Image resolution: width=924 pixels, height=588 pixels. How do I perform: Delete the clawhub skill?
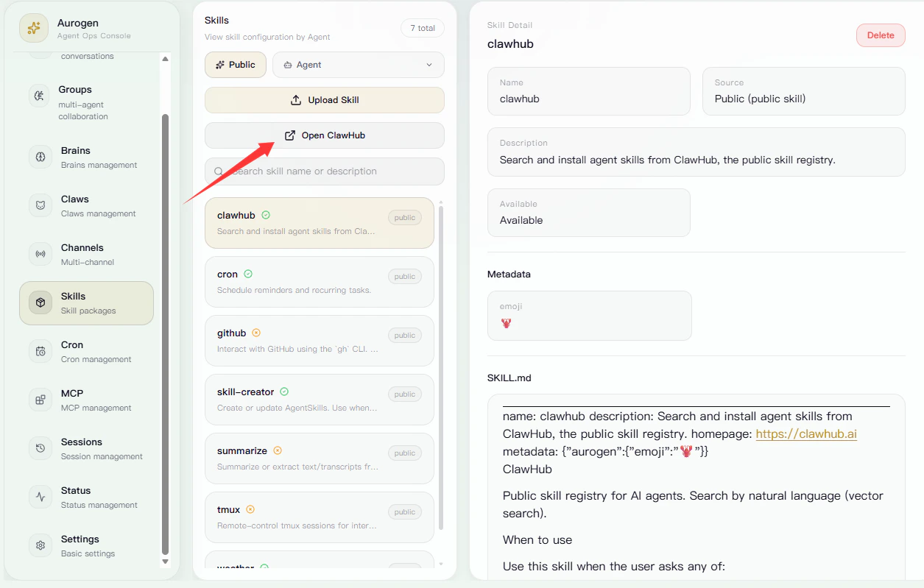881,35
